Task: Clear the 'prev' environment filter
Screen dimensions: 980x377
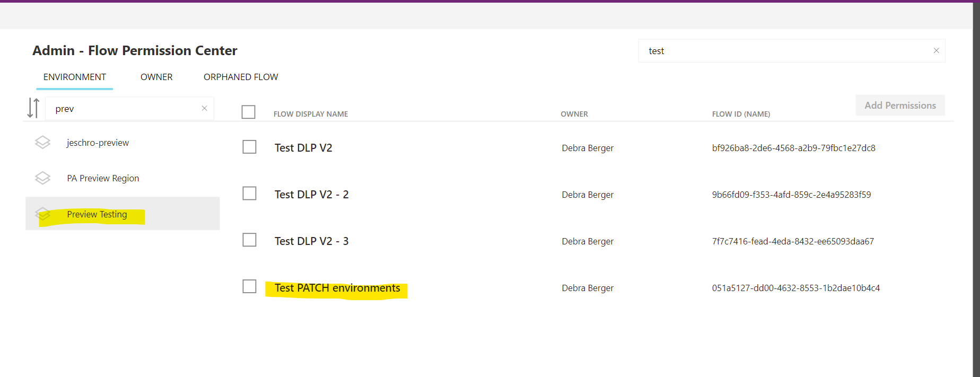Action: click(204, 108)
